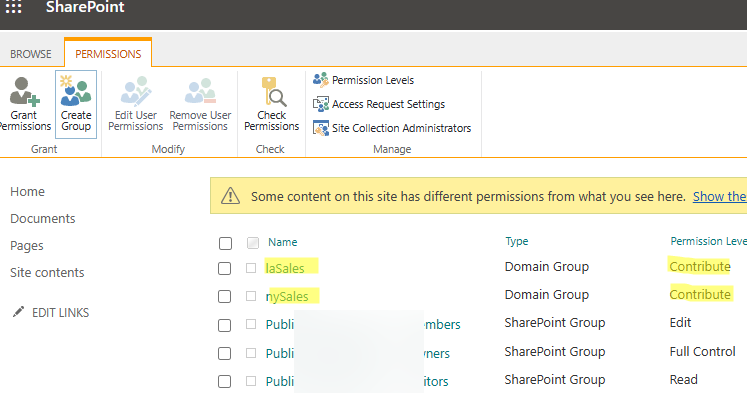
Task: Click the Contribute cell for nySales
Action: (700, 294)
